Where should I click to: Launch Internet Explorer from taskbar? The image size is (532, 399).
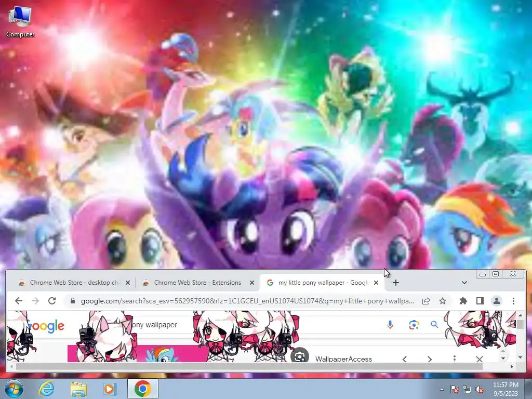(46, 389)
